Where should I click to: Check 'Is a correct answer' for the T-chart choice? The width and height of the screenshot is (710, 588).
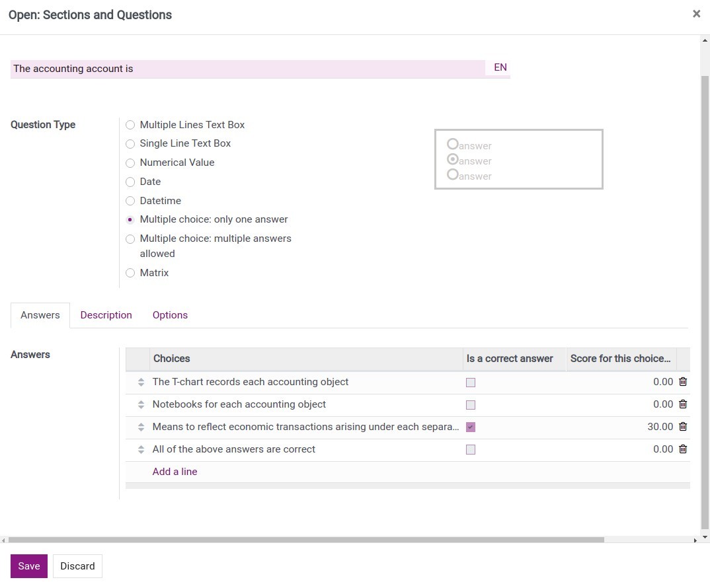click(470, 382)
